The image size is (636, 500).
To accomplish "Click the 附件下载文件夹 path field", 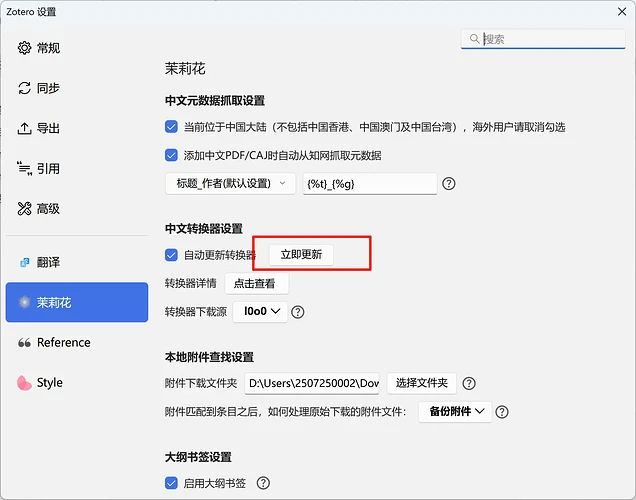I will 312,383.
